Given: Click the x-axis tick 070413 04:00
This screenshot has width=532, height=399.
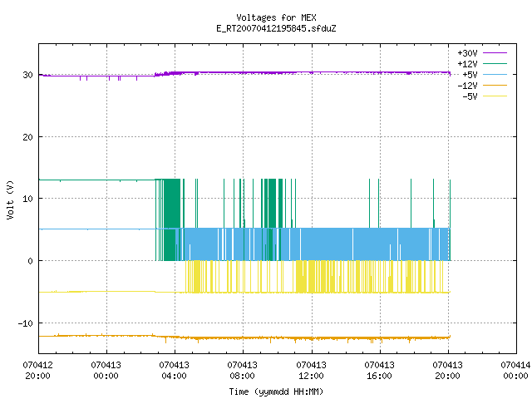Looking at the screenshot, I should 174,371.
